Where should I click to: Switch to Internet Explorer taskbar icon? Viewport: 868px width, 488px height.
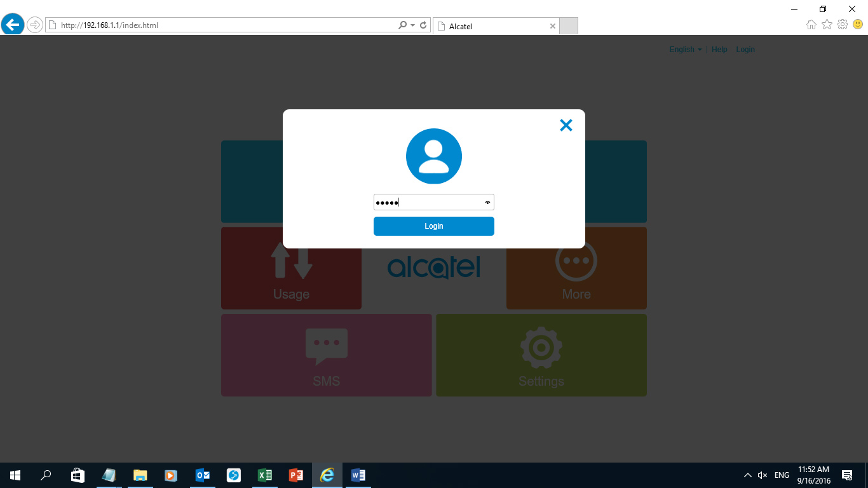click(x=327, y=475)
